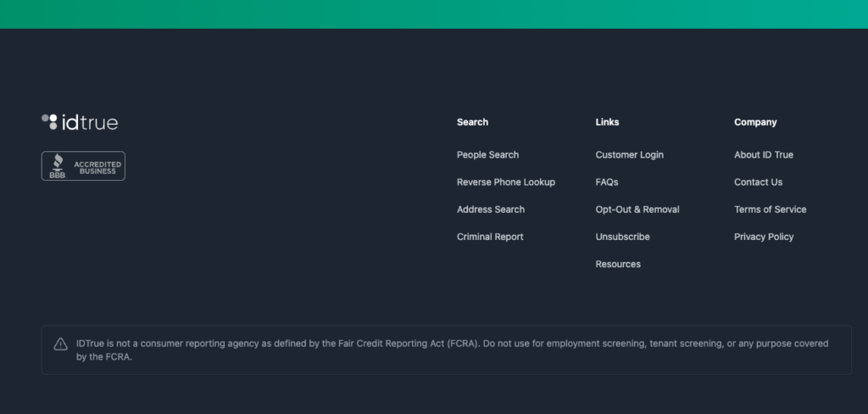
Task: Open Opt-Out & Removal link
Action: [637, 210]
